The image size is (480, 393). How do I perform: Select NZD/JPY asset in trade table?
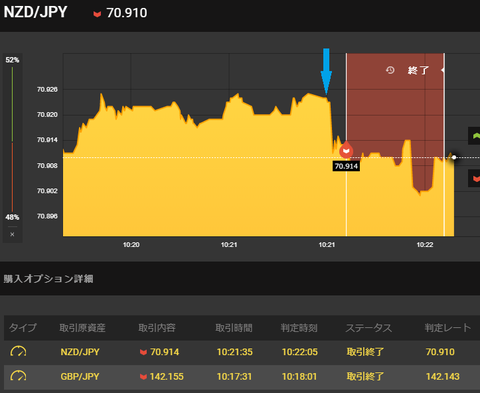(80, 352)
